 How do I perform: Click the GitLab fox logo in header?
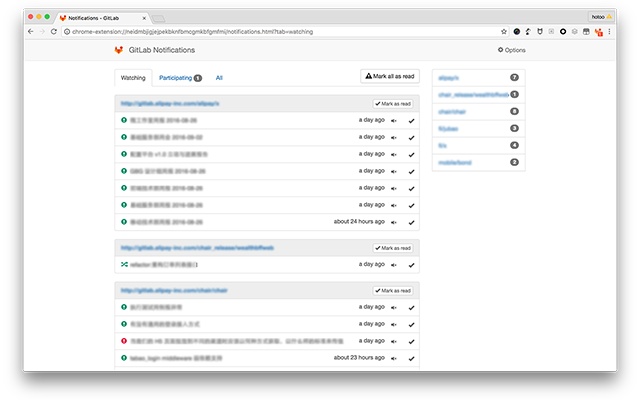119,50
